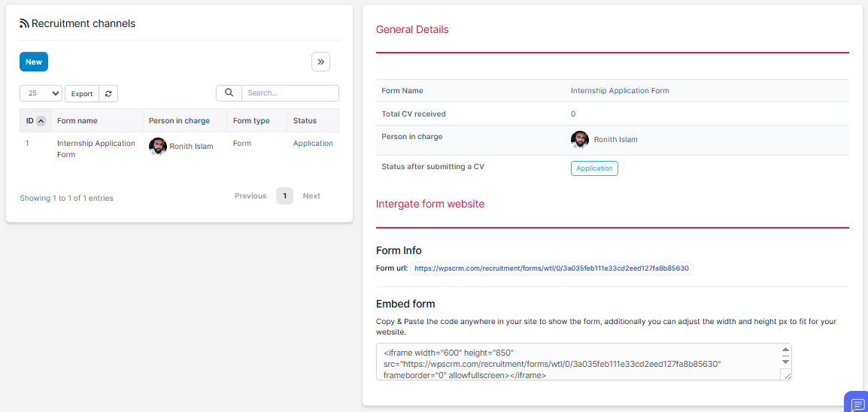The height and width of the screenshot is (412, 868).
Task: Sort table by ID column arrow
Action: coord(41,121)
